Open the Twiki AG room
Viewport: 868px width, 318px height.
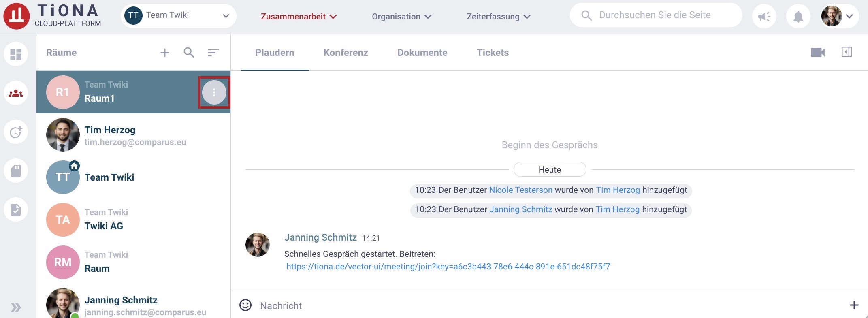133,220
